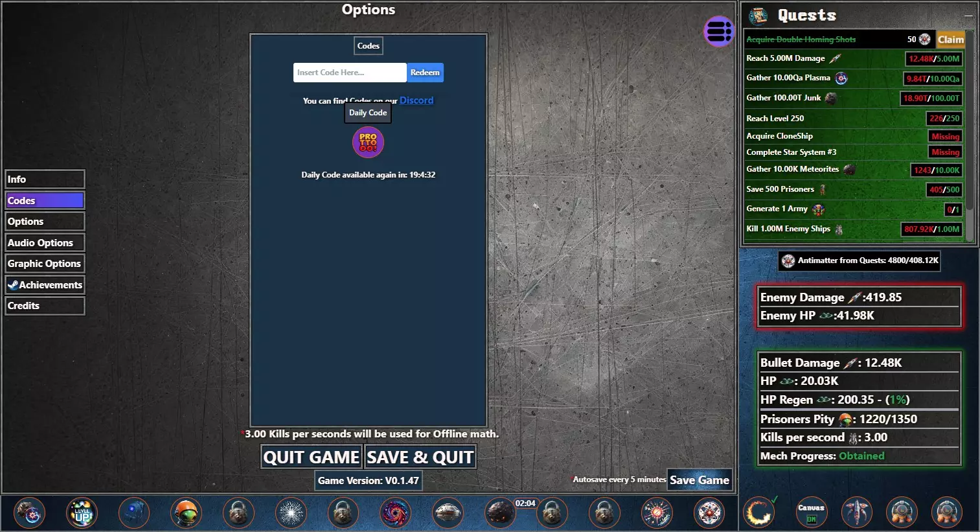The height and width of the screenshot is (532, 980).
Task: Open the blue robot icon
Action: coord(134,513)
